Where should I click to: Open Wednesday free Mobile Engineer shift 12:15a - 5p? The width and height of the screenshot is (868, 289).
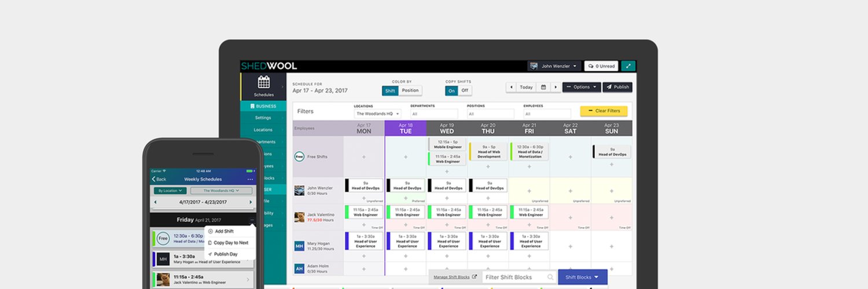(447, 144)
